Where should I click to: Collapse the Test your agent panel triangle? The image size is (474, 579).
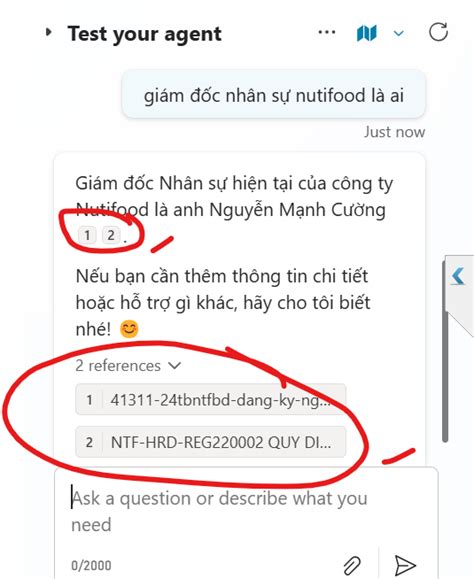(x=48, y=32)
